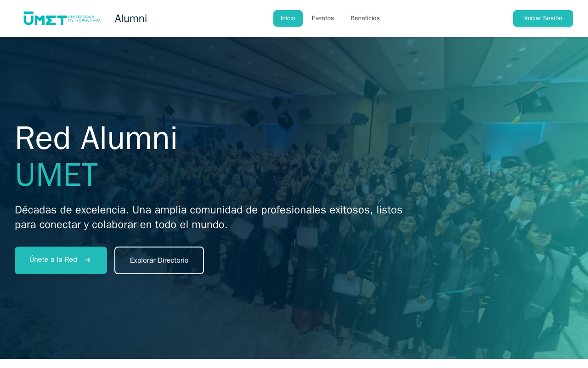
Task: Click the arrow icon in Únete a la Red
Action: click(x=88, y=260)
